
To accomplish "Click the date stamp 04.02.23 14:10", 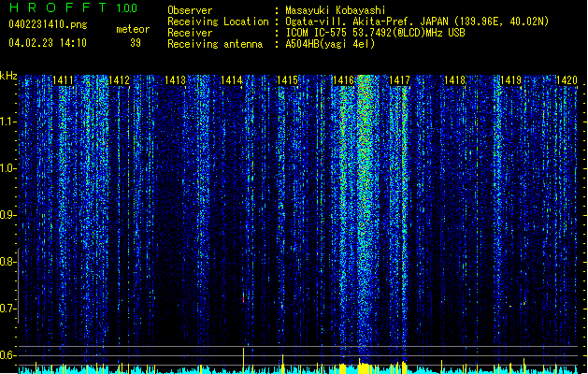I will pos(48,43).
